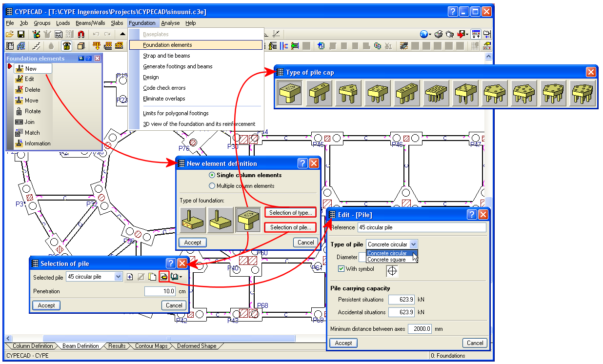The height and width of the screenshot is (364, 603).
Task: Switch to the Contour Maps tab
Action: point(151,346)
